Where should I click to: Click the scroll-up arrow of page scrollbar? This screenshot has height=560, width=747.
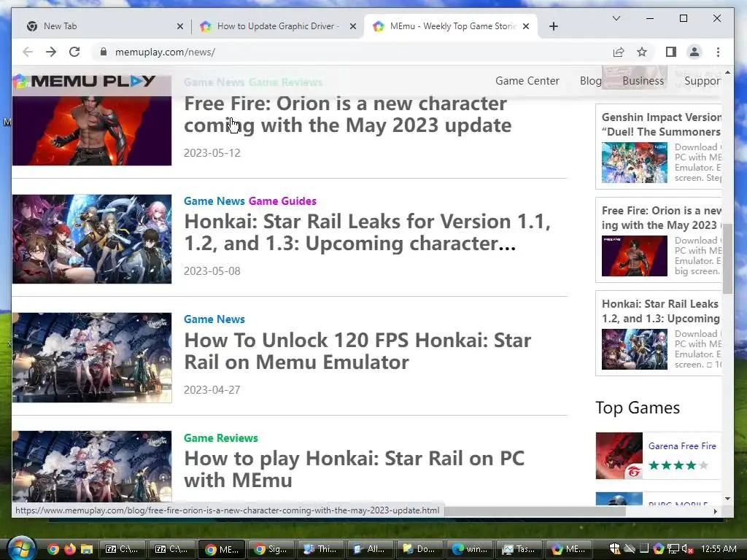(727, 72)
